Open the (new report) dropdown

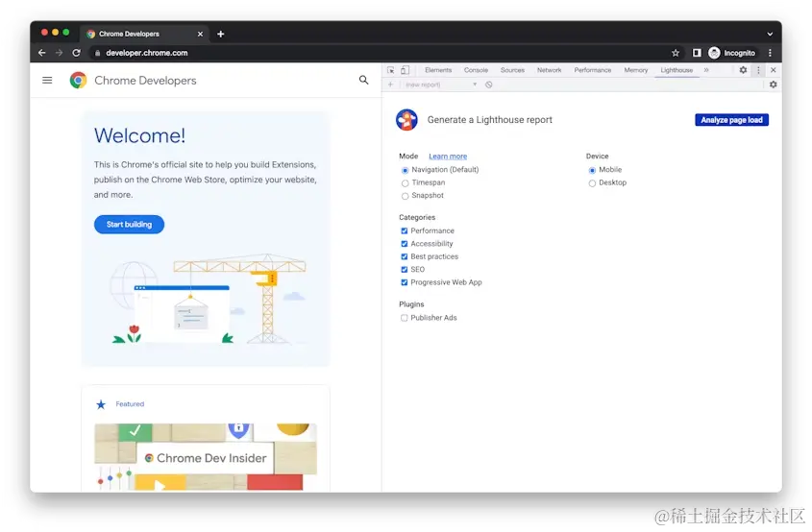point(441,85)
